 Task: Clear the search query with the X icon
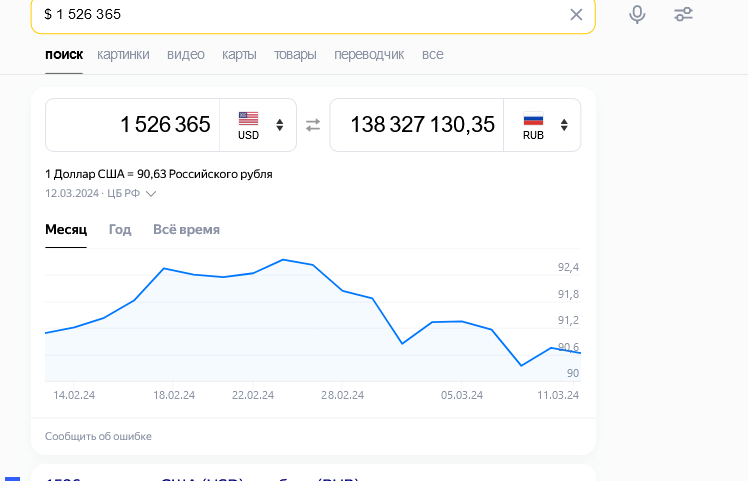pyautogui.click(x=576, y=15)
